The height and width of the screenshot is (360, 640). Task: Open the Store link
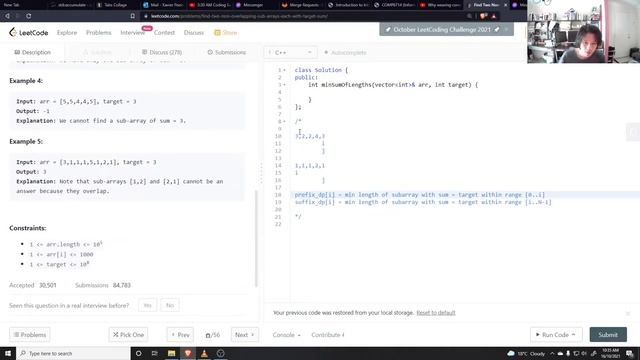[x=226, y=33]
